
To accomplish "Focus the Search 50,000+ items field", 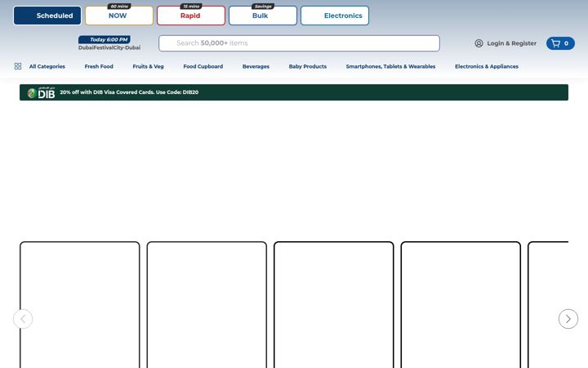I will click(299, 43).
